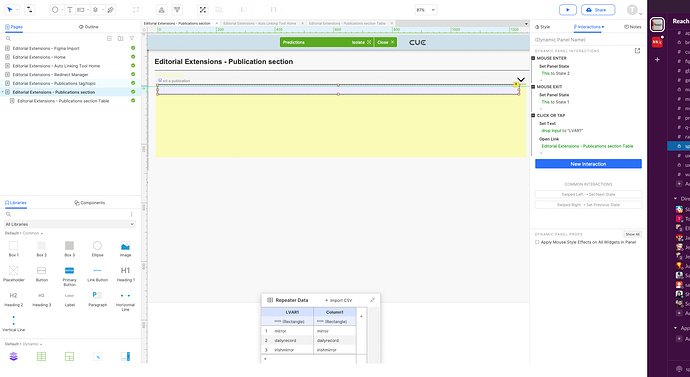Click the dynamic panel name field

[x=588, y=40]
